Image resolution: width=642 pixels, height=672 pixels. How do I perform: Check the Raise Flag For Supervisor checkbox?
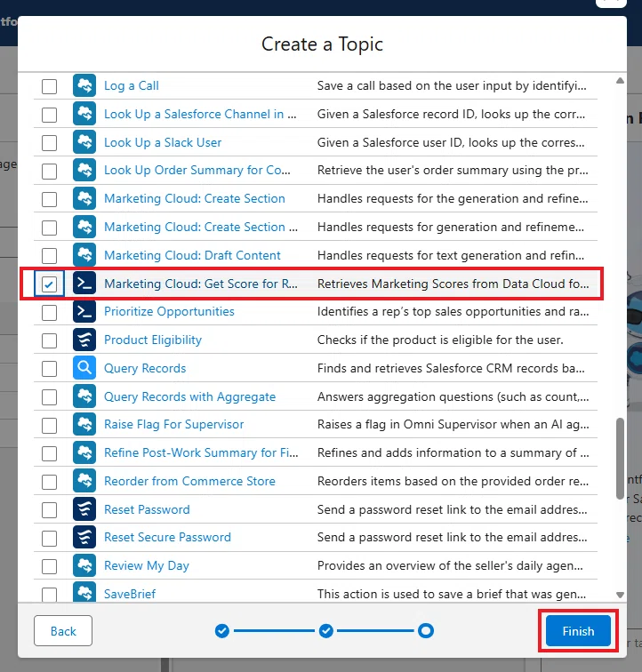coord(49,425)
